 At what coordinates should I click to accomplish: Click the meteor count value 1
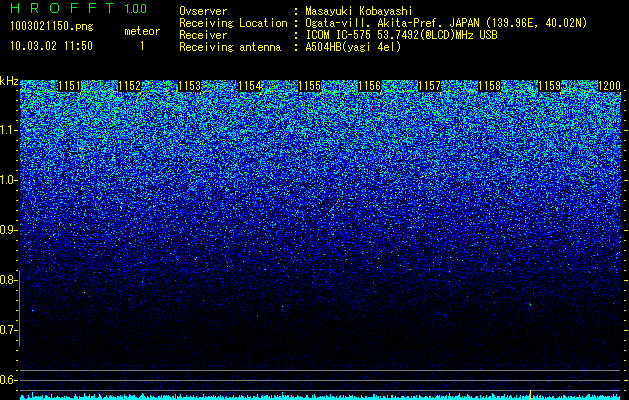(x=142, y=46)
